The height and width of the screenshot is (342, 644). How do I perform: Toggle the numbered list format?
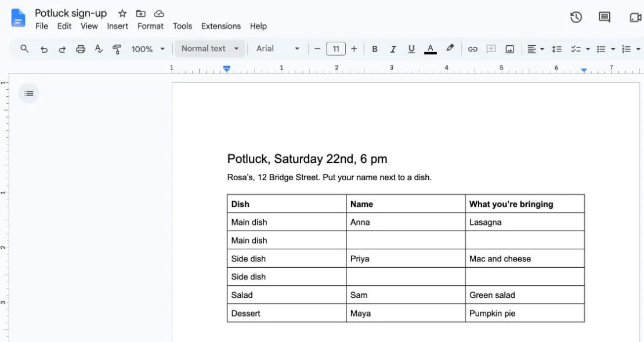click(x=626, y=49)
